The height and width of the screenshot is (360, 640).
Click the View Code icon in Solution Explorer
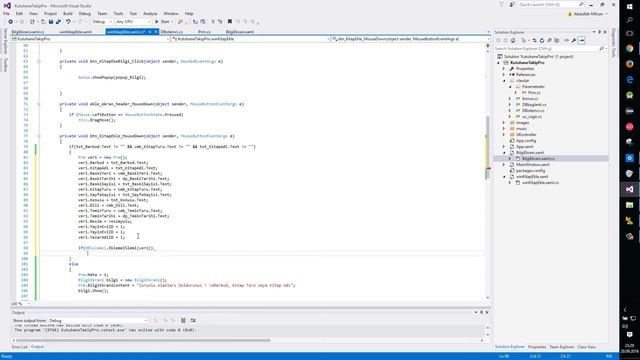(567, 40)
